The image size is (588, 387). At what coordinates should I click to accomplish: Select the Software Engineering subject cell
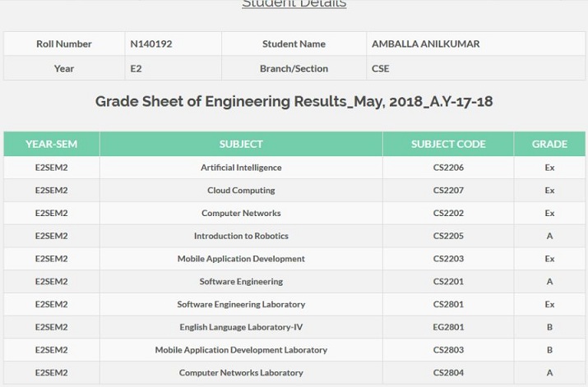(x=241, y=282)
